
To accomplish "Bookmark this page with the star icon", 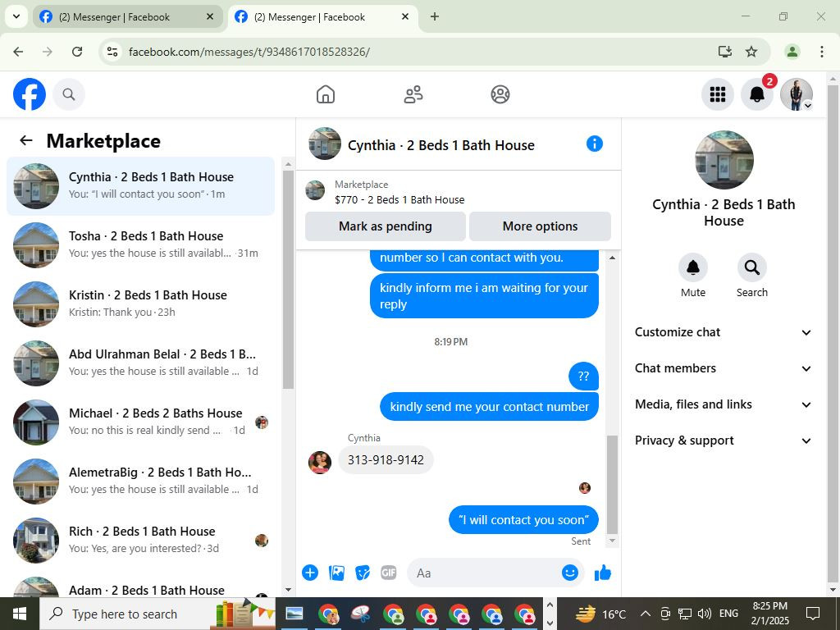I will pos(751,52).
